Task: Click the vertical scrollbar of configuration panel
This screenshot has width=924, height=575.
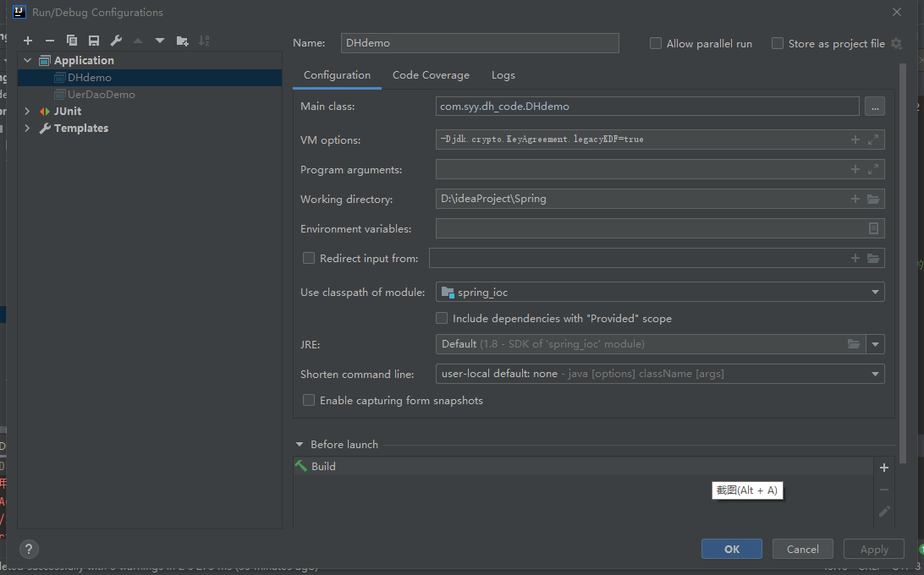Action: (x=902, y=263)
